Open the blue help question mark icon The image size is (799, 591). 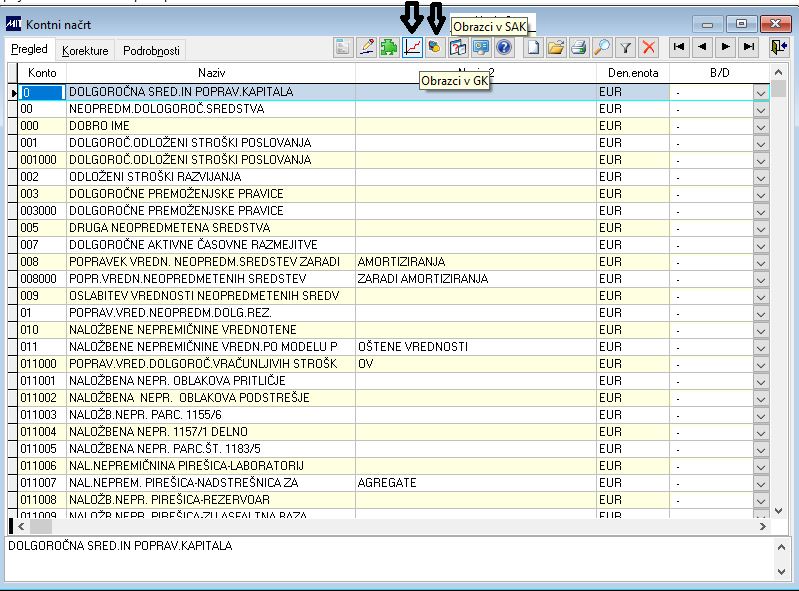point(504,47)
